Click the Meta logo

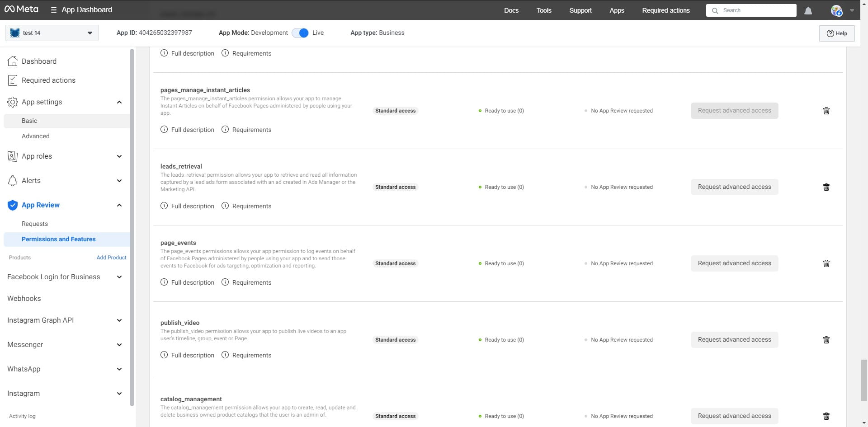(x=21, y=9)
